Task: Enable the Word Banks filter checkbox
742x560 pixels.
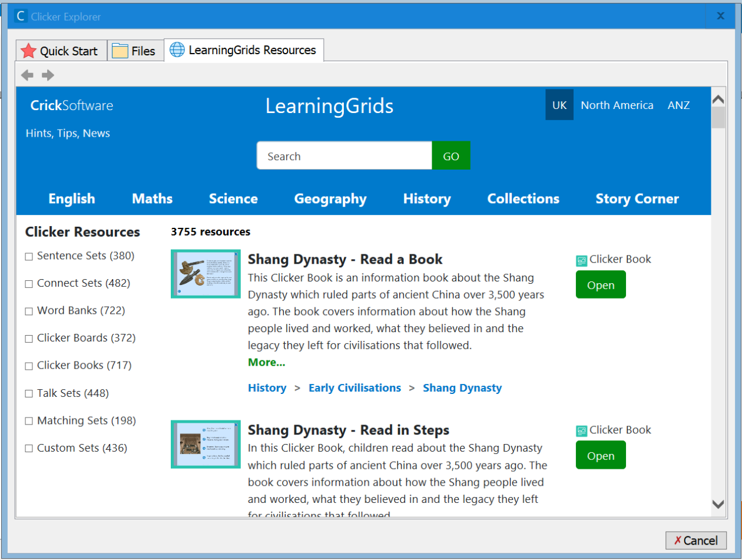Action: coord(29,311)
